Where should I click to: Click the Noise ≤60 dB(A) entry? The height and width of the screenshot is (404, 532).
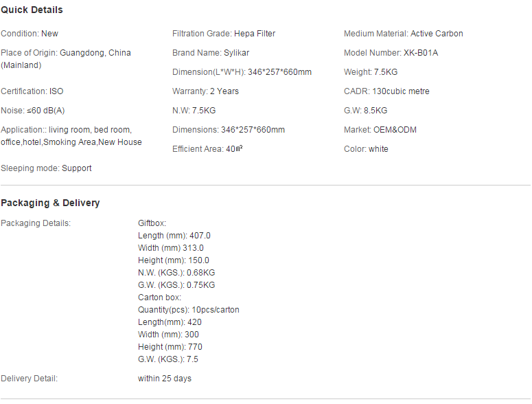tap(32, 111)
